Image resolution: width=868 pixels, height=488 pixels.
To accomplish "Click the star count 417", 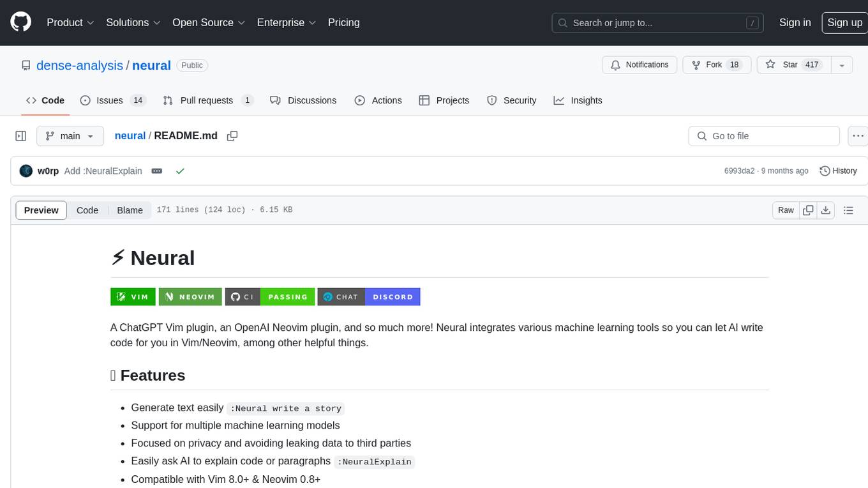I will coord(811,65).
